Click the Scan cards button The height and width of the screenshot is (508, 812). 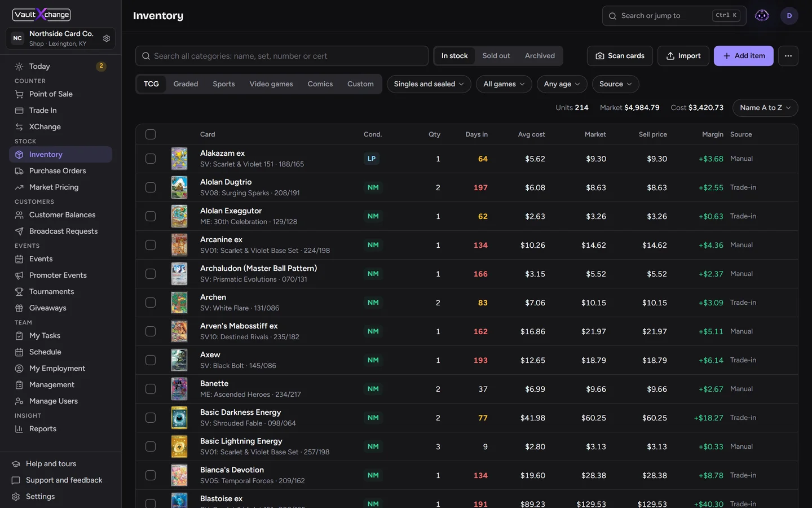pyautogui.click(x=620, y=56)
